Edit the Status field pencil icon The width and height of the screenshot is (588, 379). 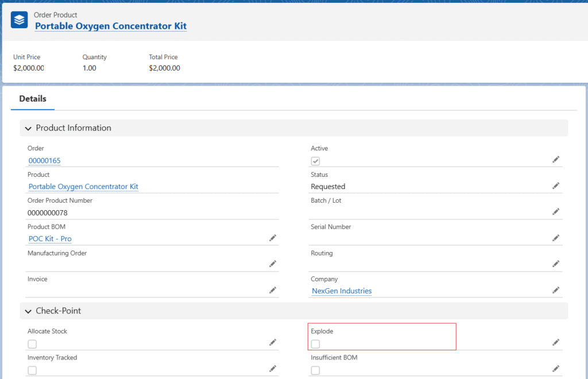pos(555,185)
